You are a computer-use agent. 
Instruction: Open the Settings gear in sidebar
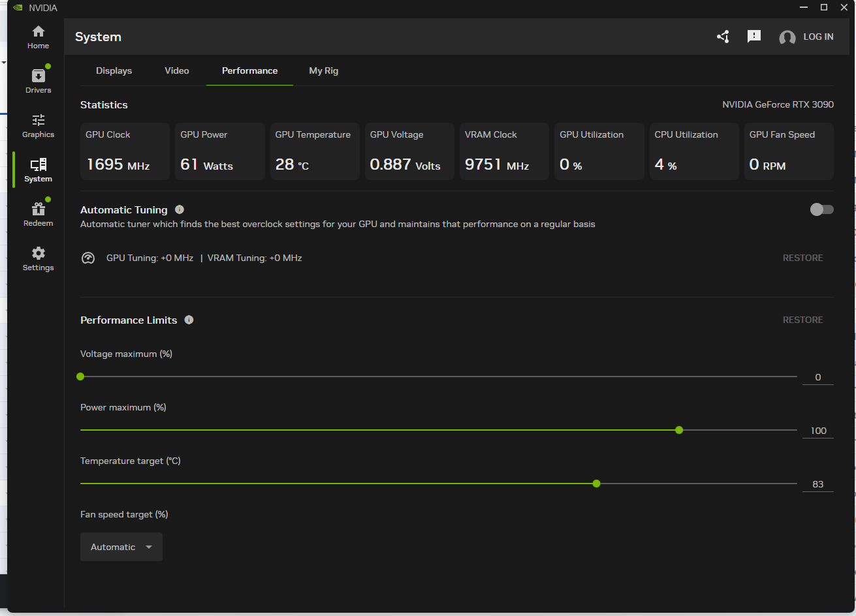(38, 259)
